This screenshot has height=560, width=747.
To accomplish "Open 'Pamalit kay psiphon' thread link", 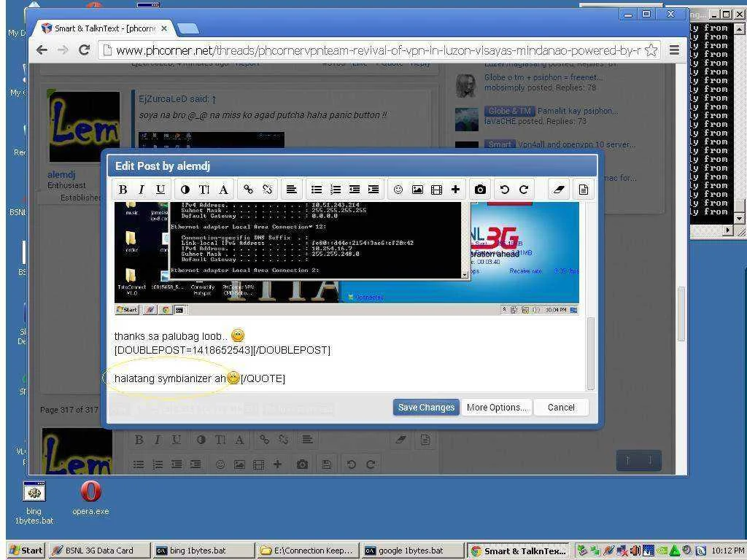I will pyautogui.click(x=578, y=111).
